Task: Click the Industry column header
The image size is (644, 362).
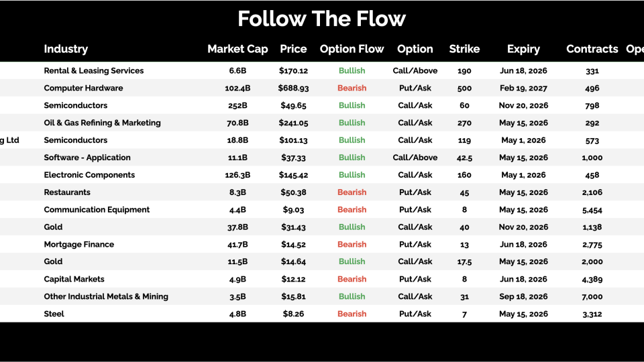Action: tap(66, 49)
